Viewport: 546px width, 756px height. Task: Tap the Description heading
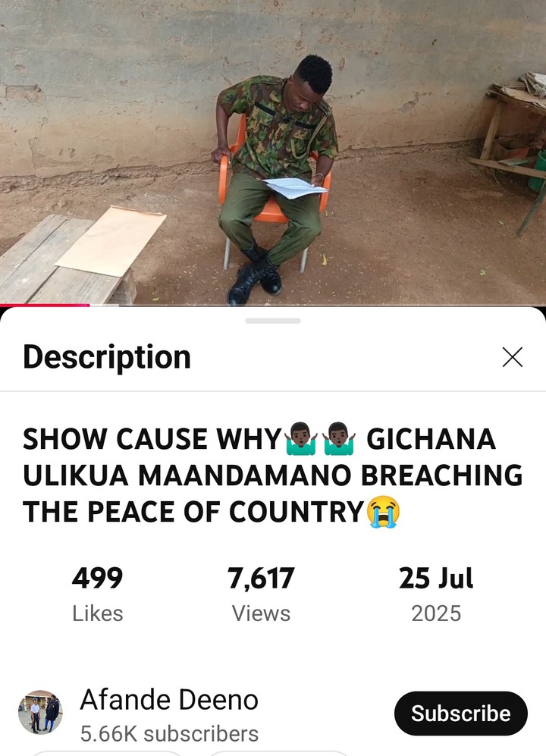(107, 358)
